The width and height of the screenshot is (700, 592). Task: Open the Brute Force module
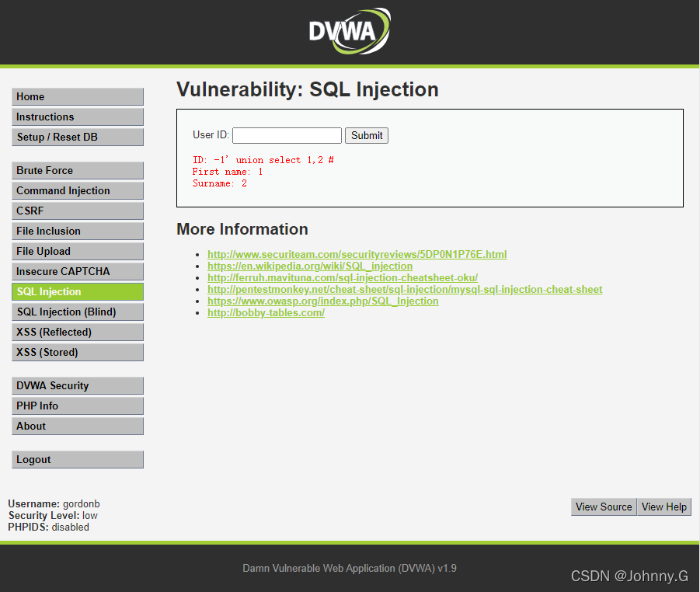point(78,171)
